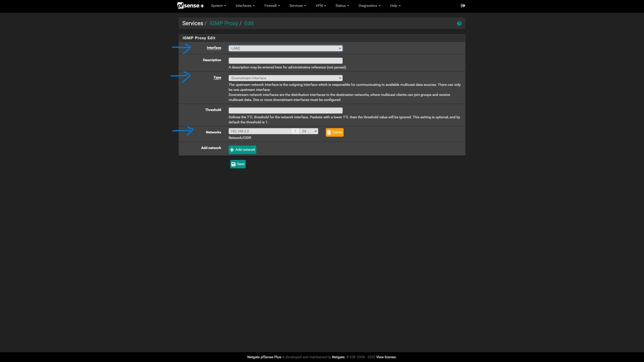The height and width of the screenshot is (362, 644).
Task: Click into the Description text field
Action: (285, 60)
